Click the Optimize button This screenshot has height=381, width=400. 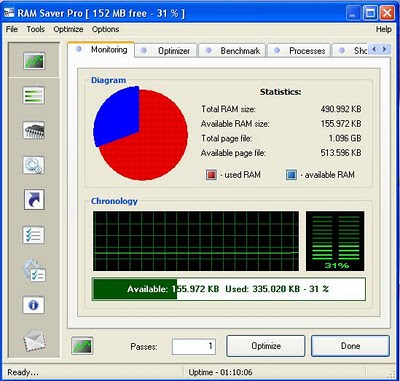[x=266, y=346]
